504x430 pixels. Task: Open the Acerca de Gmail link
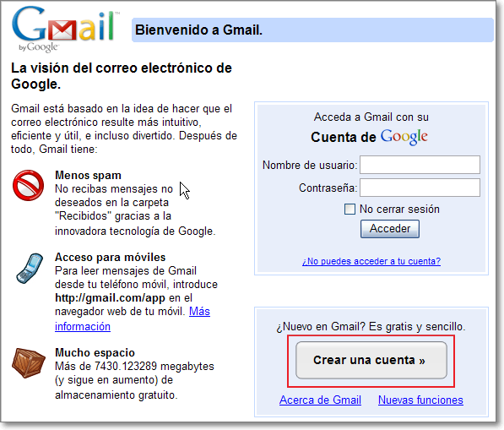point(320,400)
